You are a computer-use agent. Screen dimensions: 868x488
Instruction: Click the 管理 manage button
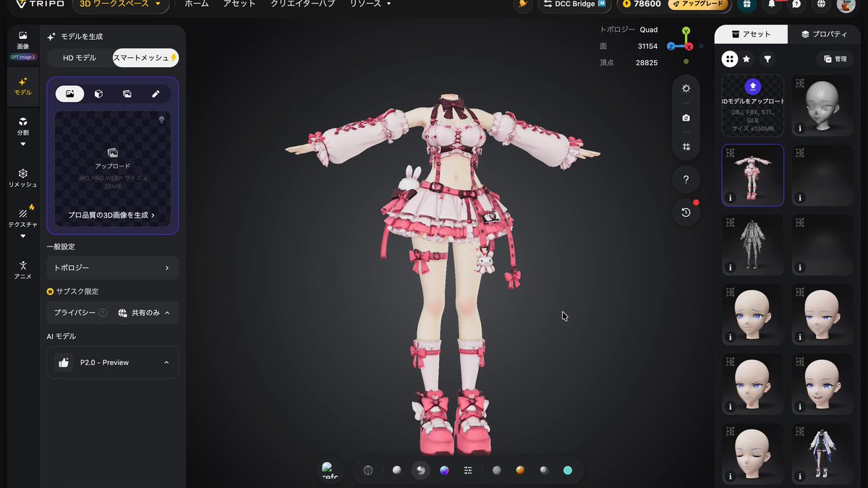835,59
